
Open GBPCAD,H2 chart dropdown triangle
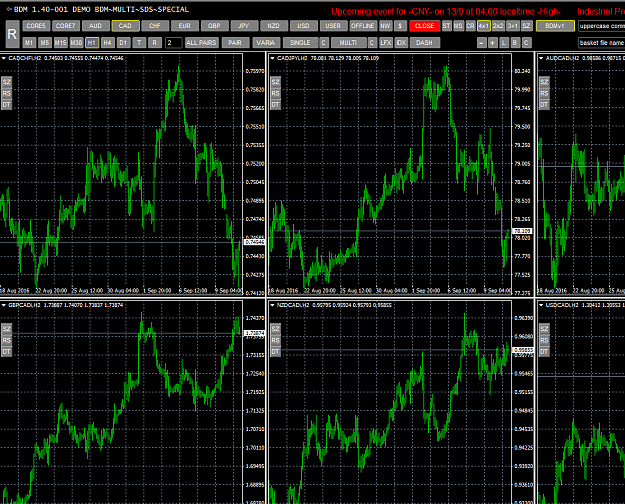[4, 305]
